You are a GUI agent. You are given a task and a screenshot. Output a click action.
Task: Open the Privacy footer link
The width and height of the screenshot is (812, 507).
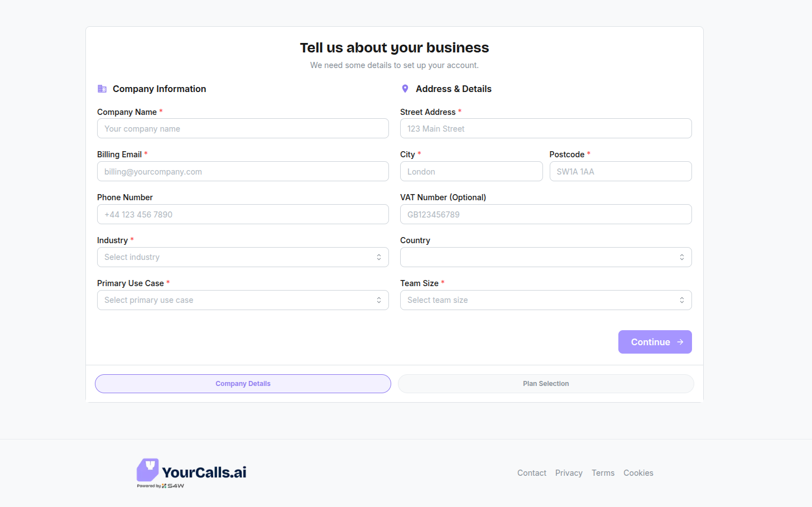[x=569, y=473]
